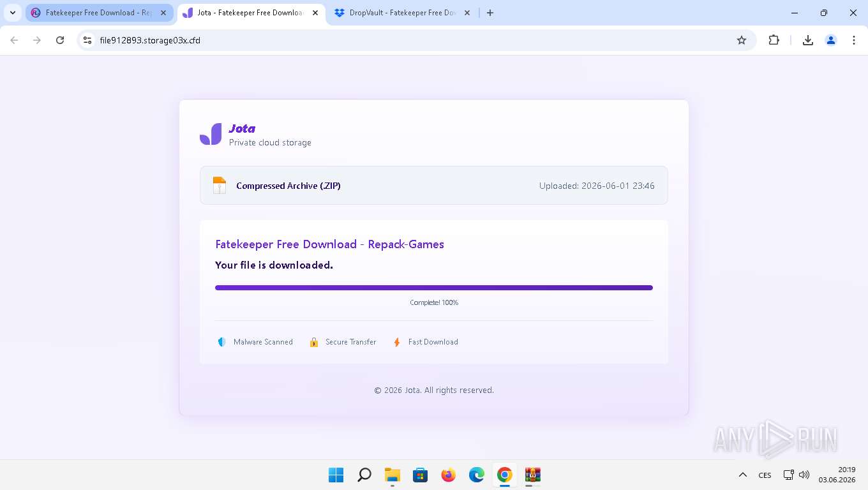Restore down the Chrome window
Viewport: 868px width, 490px height.
pyautogui.click(x=824, y=13)
